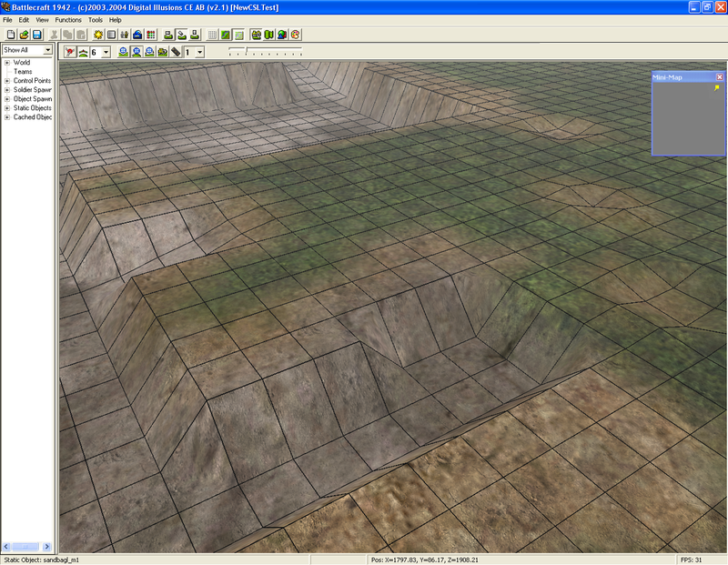Click the Mini-Map title bar
728x565 pixels.
688,77
